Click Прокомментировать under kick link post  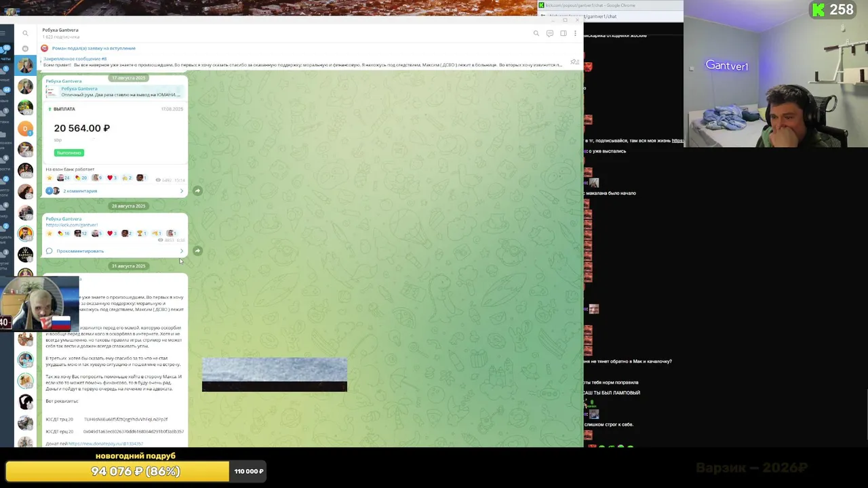(80, 251)
